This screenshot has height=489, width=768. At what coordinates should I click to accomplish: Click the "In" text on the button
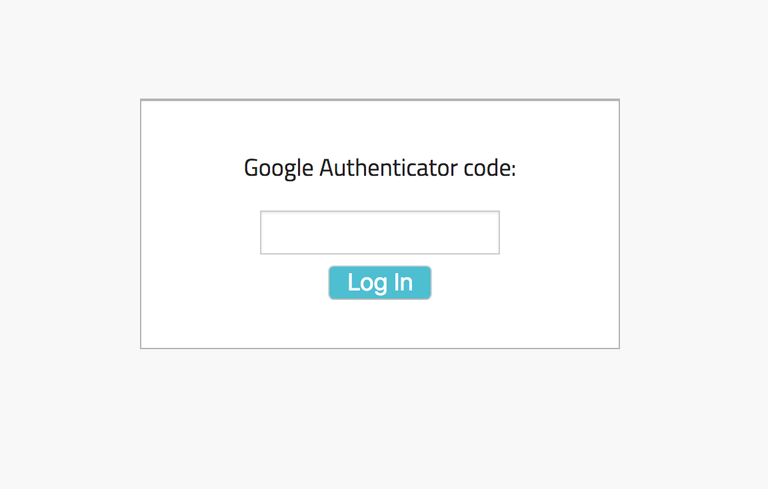tap(403, 282)
